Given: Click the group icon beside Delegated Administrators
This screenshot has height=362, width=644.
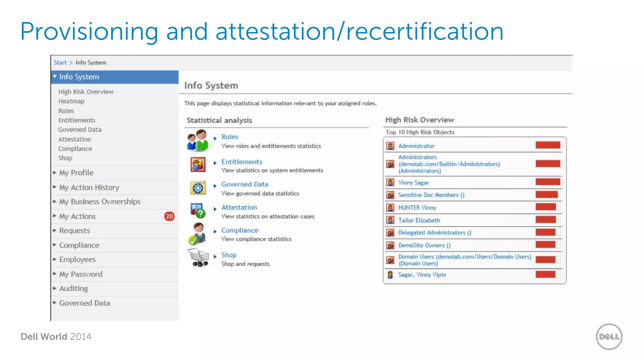Looking at the screenshot, I should [x=390, y=233].
